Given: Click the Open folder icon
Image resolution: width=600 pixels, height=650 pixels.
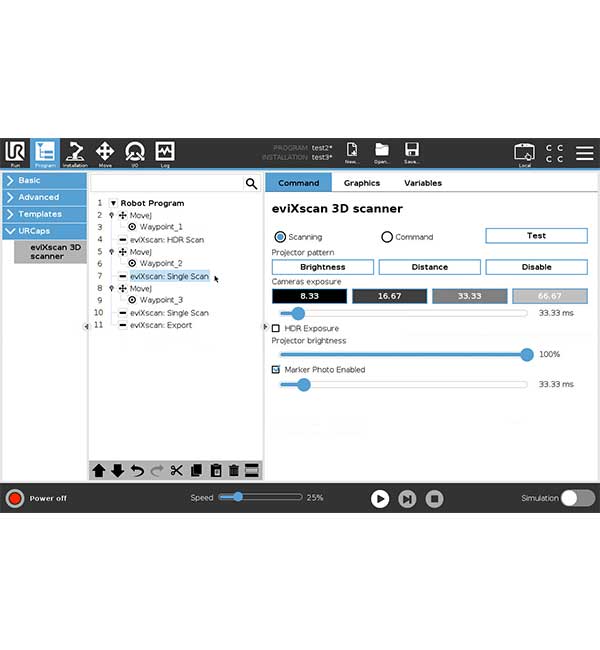Looking at the screenshot, I should (381, 153).
